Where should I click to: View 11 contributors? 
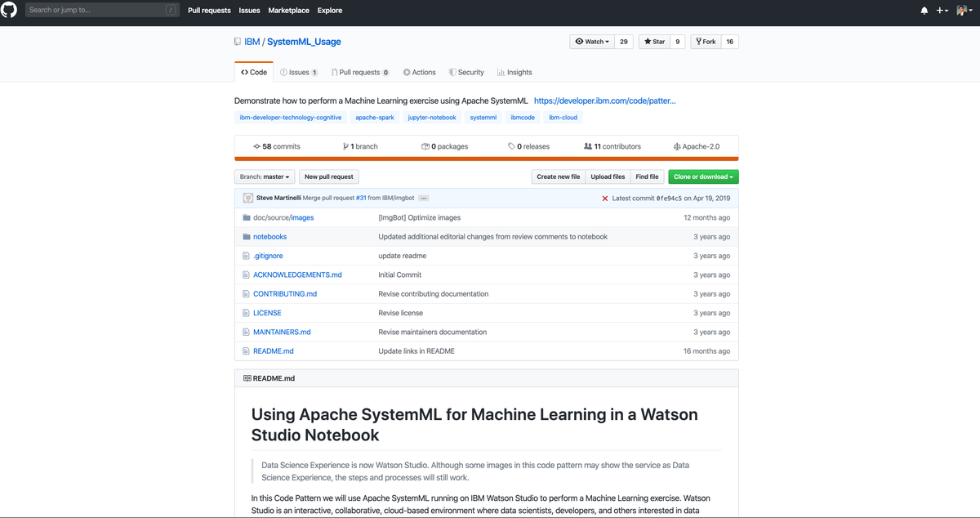(x=612, y=146)
